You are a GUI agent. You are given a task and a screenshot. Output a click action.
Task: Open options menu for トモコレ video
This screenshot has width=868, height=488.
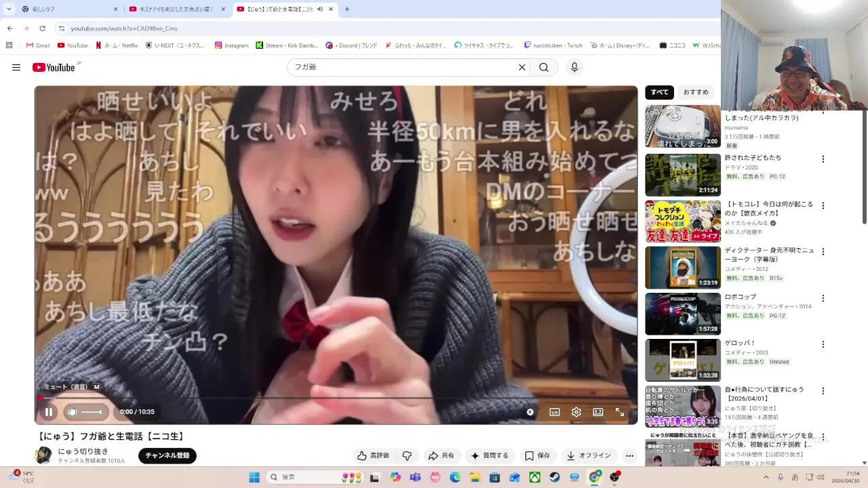(x=823, y=205)
